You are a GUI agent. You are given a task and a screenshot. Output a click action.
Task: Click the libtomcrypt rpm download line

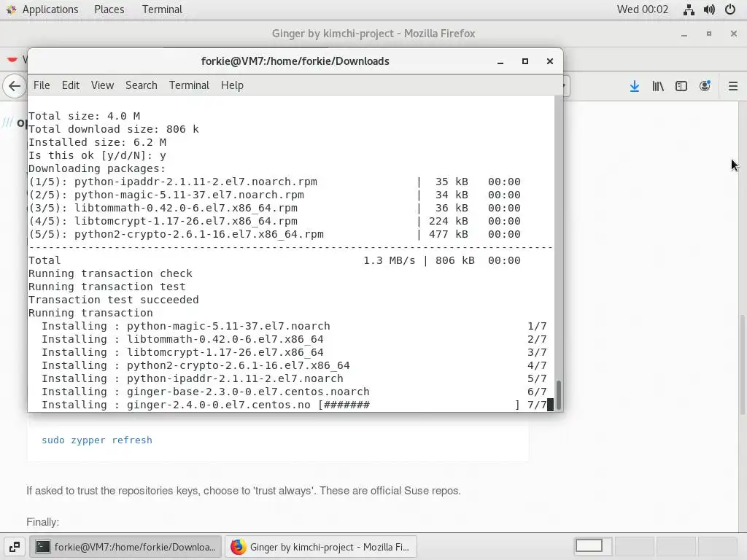(274, 221)
